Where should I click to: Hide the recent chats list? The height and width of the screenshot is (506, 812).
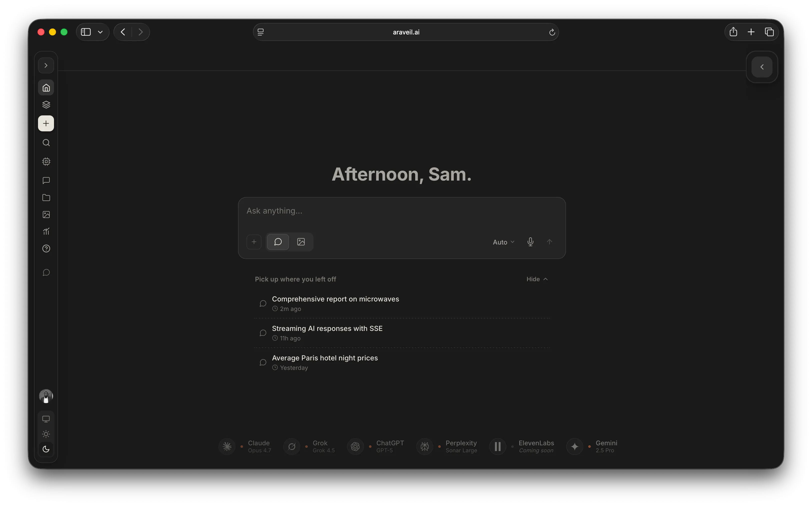point(537,279)
